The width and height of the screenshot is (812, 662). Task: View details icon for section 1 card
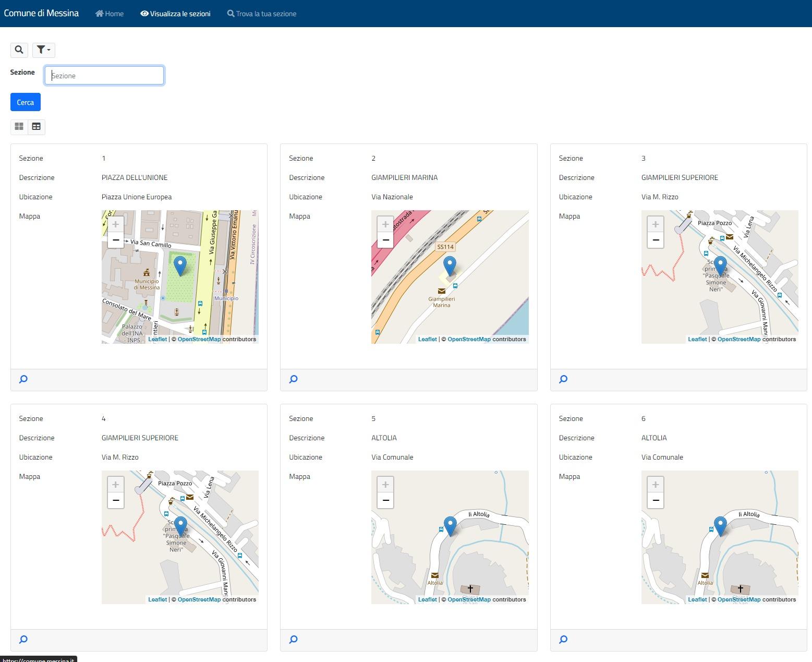[23, 379]
